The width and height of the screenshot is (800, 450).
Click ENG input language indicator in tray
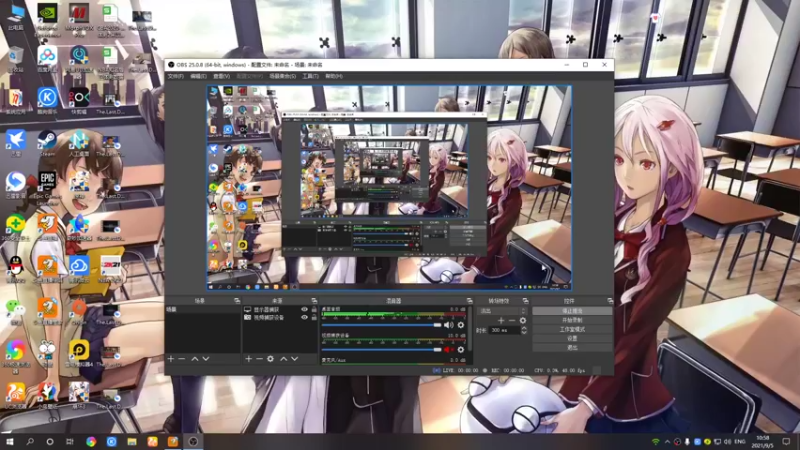click(739, 442)
